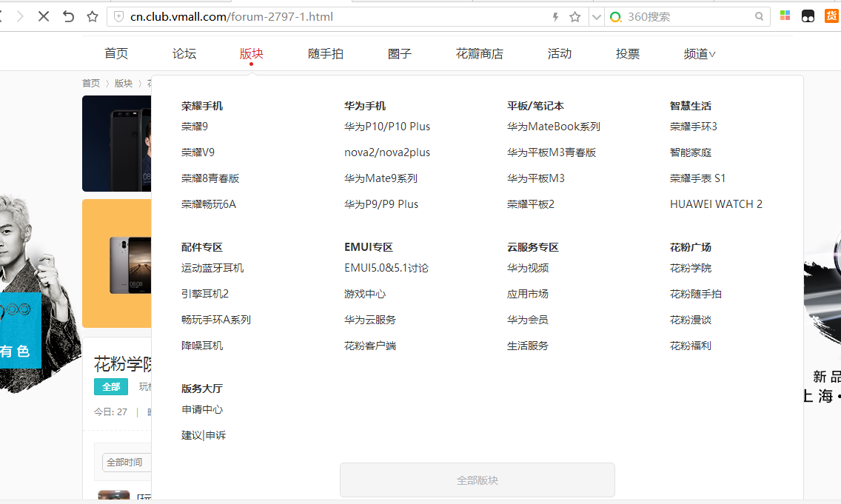
Task: Open the 游戏中心 forum link
Action: [365, 294]
